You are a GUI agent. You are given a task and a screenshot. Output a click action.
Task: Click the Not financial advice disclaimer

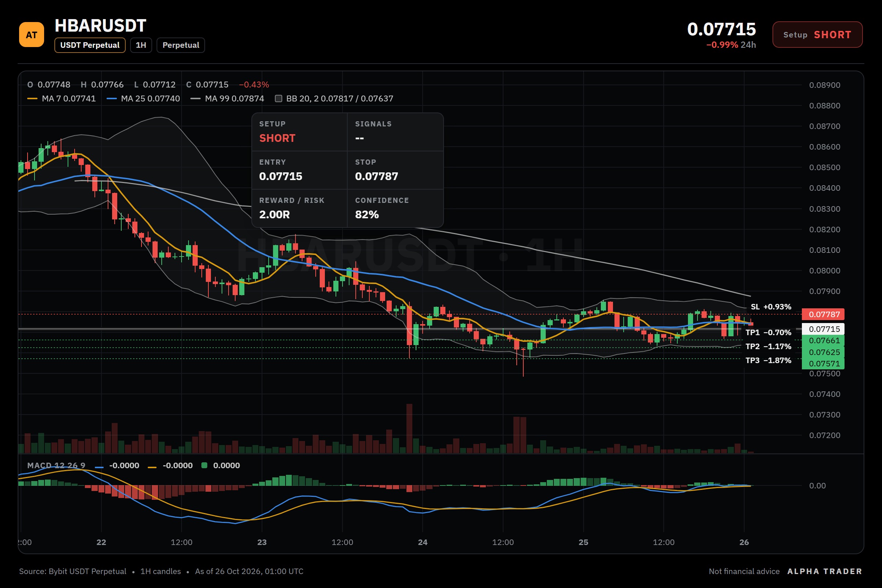pos(744,571)
